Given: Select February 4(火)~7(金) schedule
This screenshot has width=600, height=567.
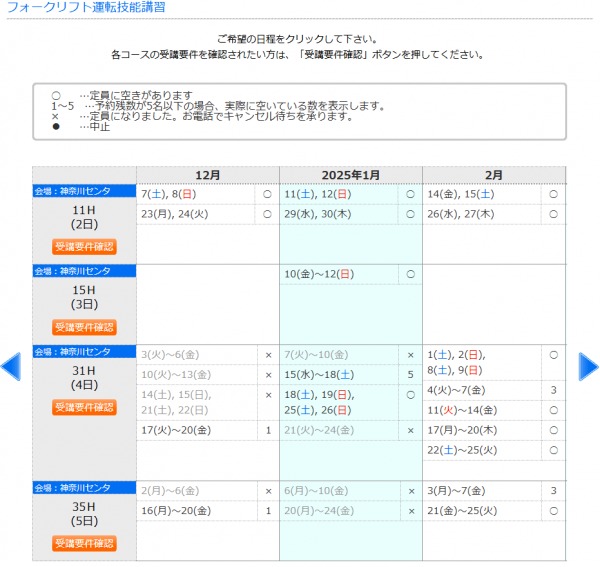Looking at the screenshot, I should click(456, 390).
